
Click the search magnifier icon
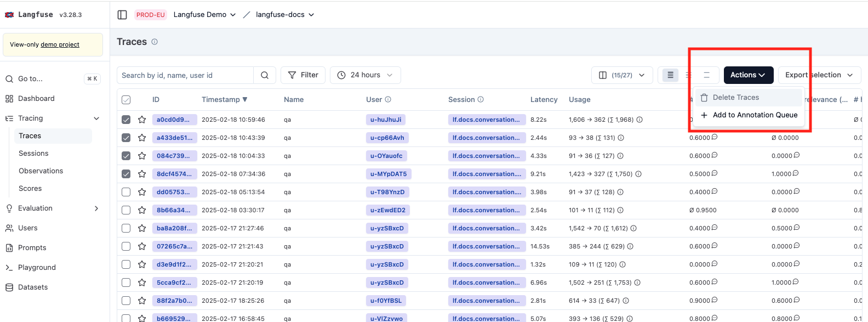[x=265, y=75]
